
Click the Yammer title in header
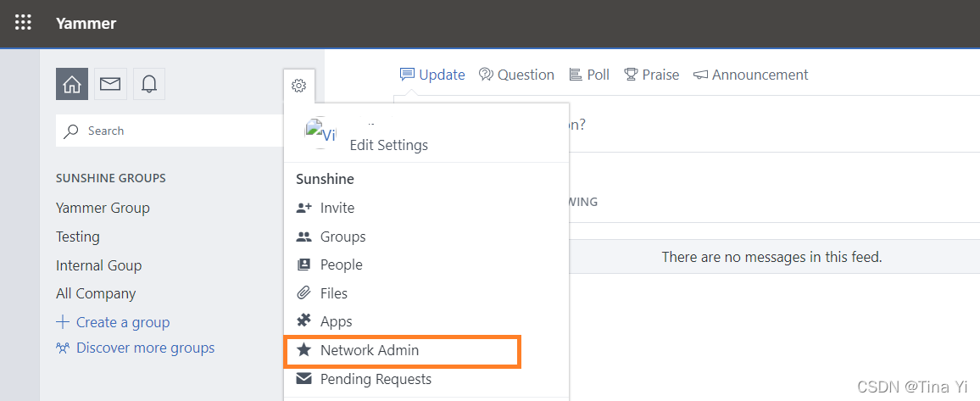point(86,24)
